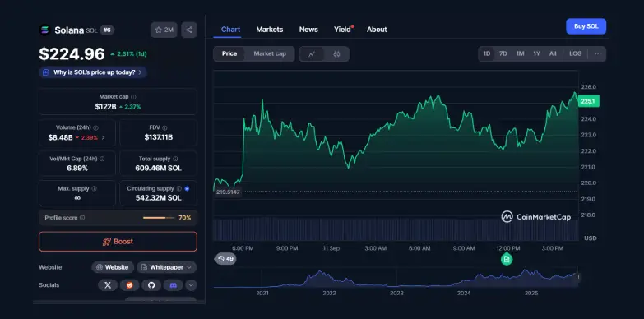Open the Yield tab
Viewport: 644px width, 319px height.
click(342, 30)
